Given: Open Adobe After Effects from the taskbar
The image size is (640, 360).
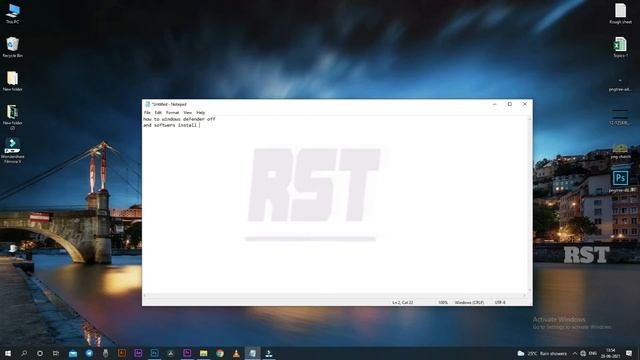Looking at the screenshot, I should click(x=138, y=353).
